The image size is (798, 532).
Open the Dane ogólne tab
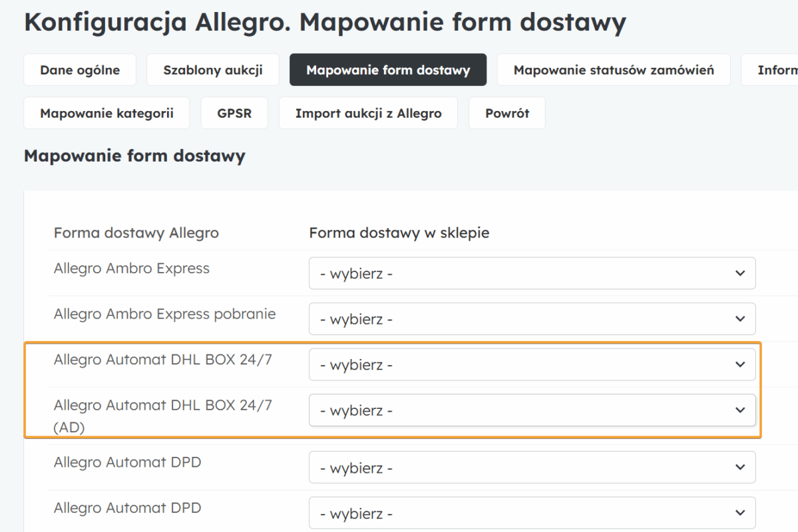click(80, 70)
